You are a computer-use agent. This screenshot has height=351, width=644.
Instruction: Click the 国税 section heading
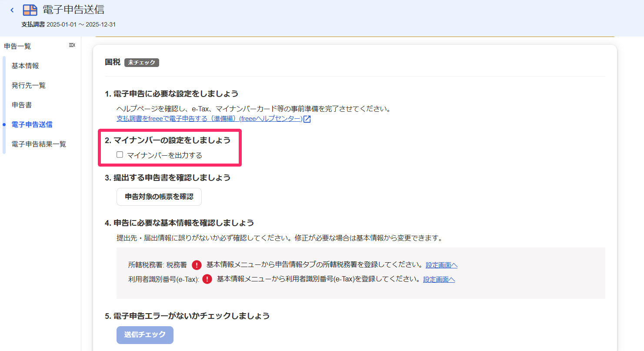point(113,62)
